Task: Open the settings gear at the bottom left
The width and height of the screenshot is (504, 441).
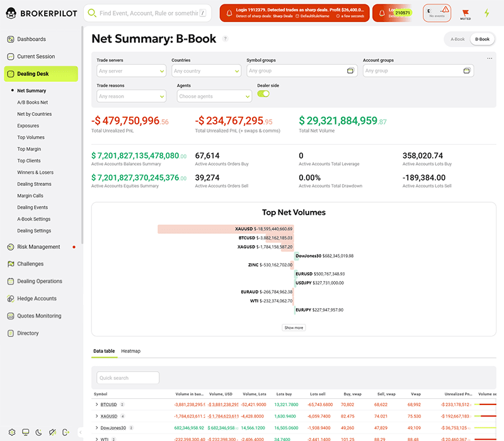Action: coord(12,432)
